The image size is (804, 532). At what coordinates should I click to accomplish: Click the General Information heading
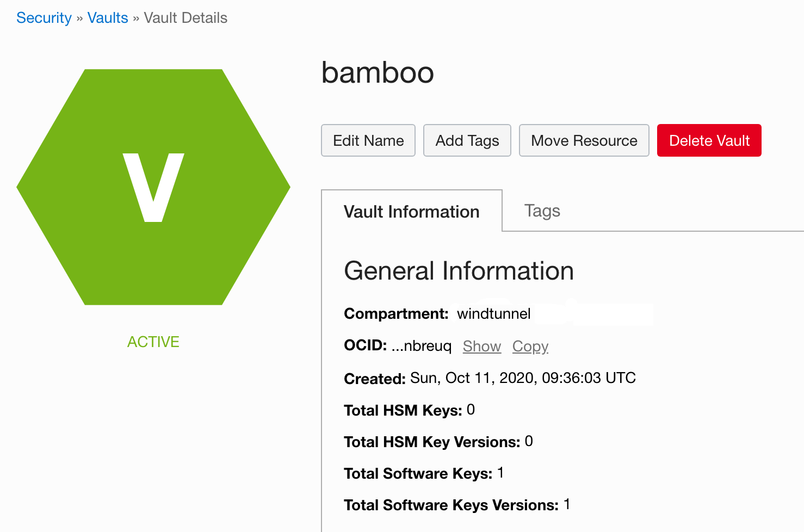tap(459, 271)
